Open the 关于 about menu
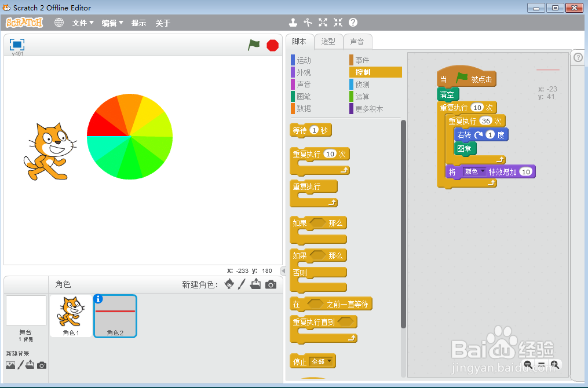Image resolution: width=588 pixels, height=388 pixels. (163, 23)
